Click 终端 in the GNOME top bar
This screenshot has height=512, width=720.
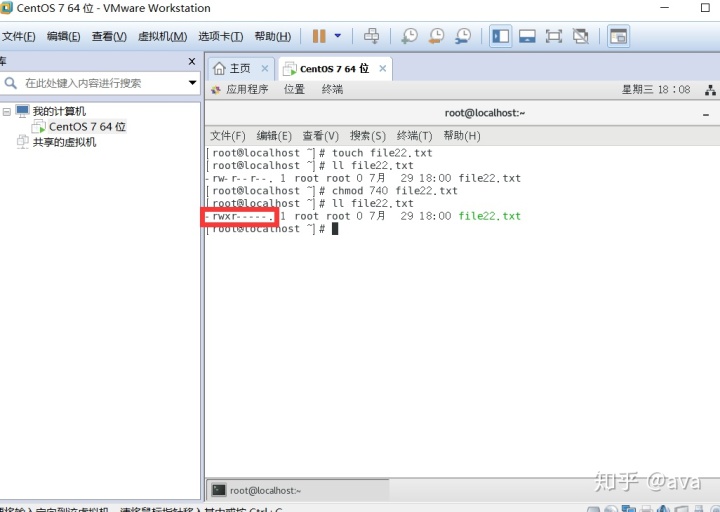coord(332,89)
